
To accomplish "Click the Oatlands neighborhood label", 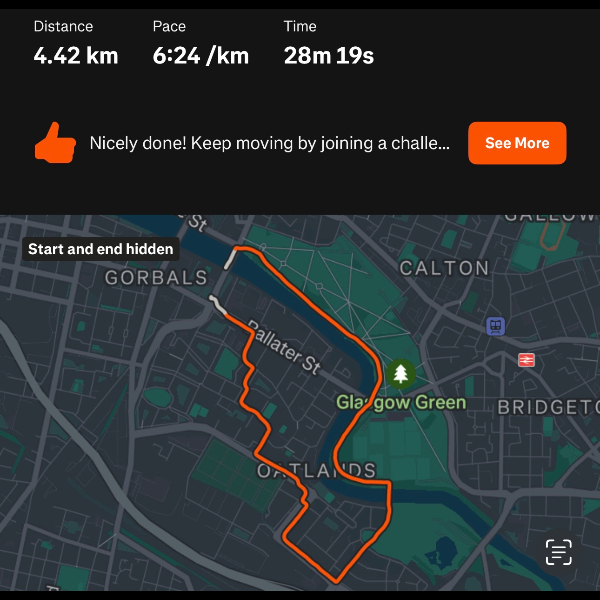I will click(x=316, y=470).
